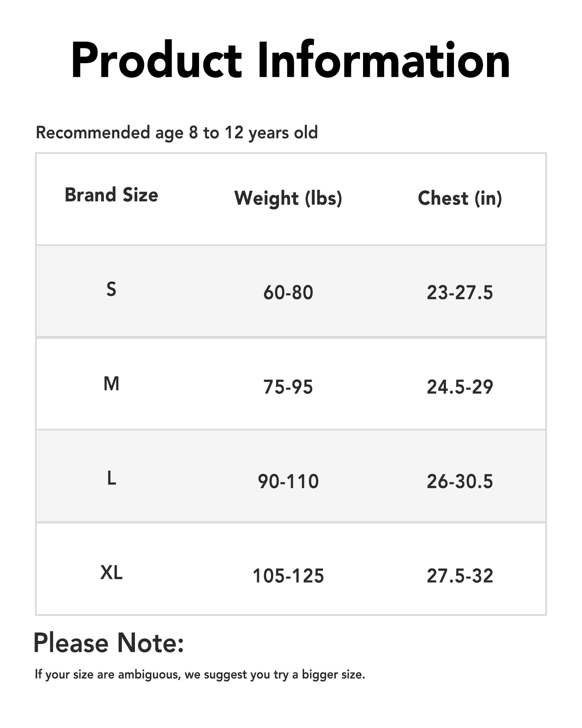Click the 27.5-32 chest value
This screenshot has height=728, width=582.
click(x=460, y=576)
